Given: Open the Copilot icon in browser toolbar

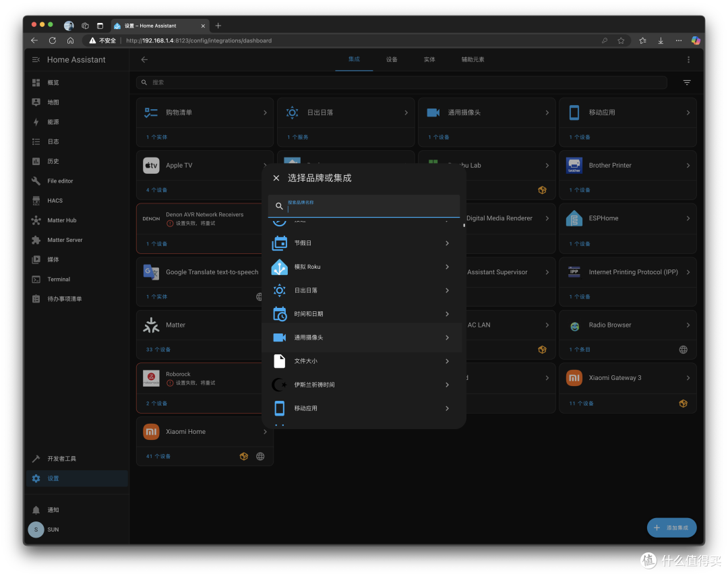Looking at the screenshot, I should pyautogui.click(x=696, y=41).
